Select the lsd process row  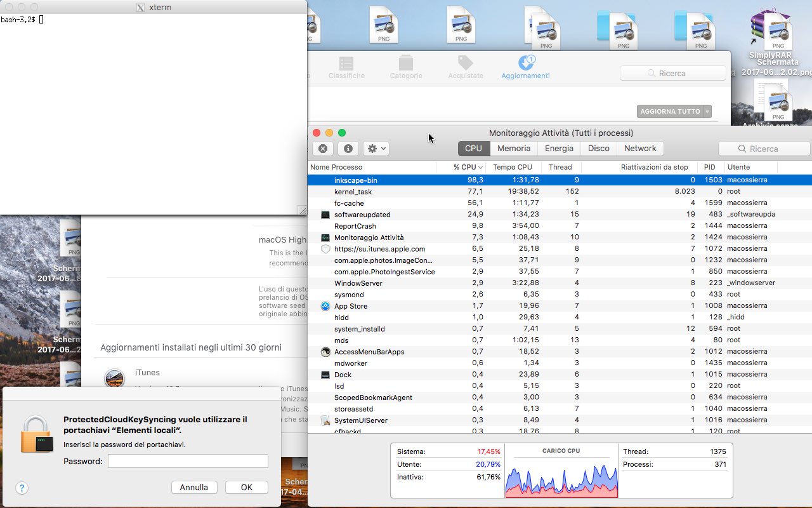[560, 386]
